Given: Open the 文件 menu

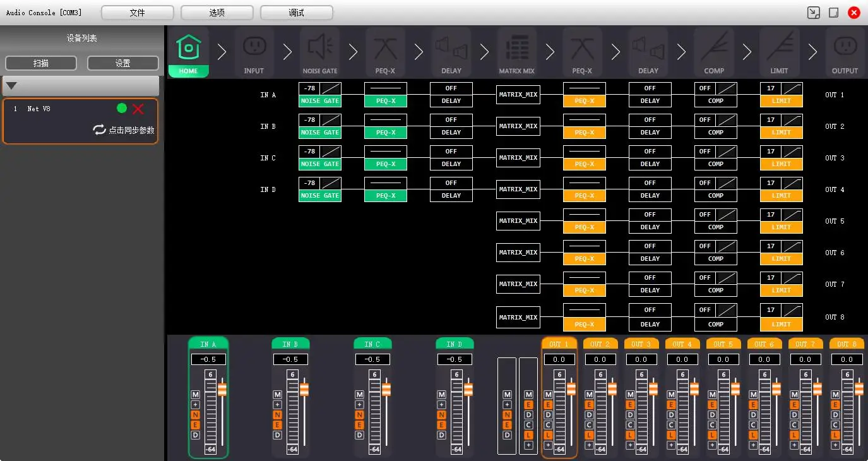Looking at the screenshot, I should (137, 13).
